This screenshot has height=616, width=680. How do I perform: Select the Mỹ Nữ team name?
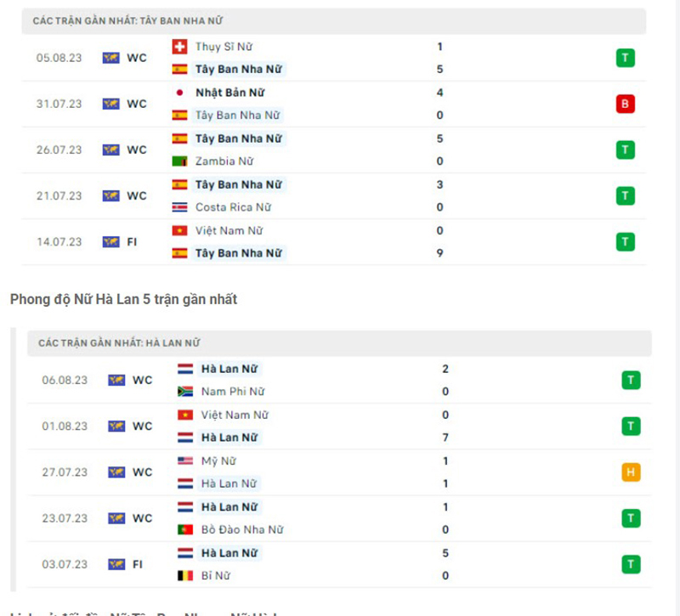coord(218,461)
